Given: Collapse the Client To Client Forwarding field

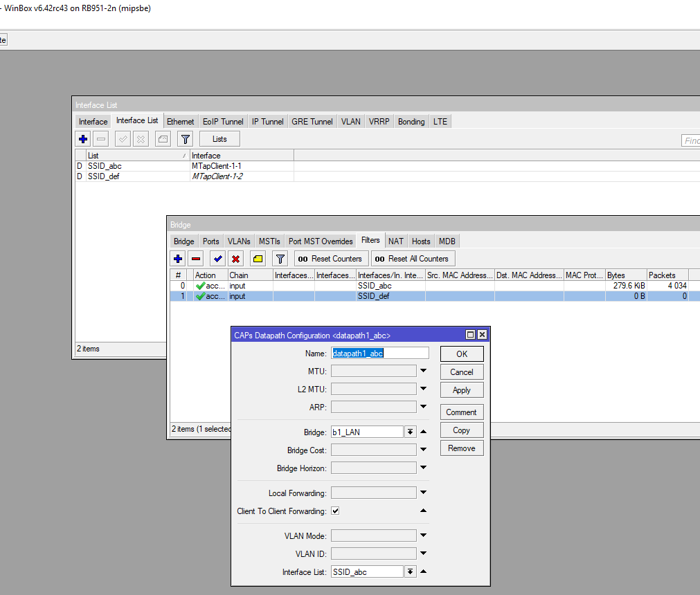Looking at the screenshot, I should (423, 511).
